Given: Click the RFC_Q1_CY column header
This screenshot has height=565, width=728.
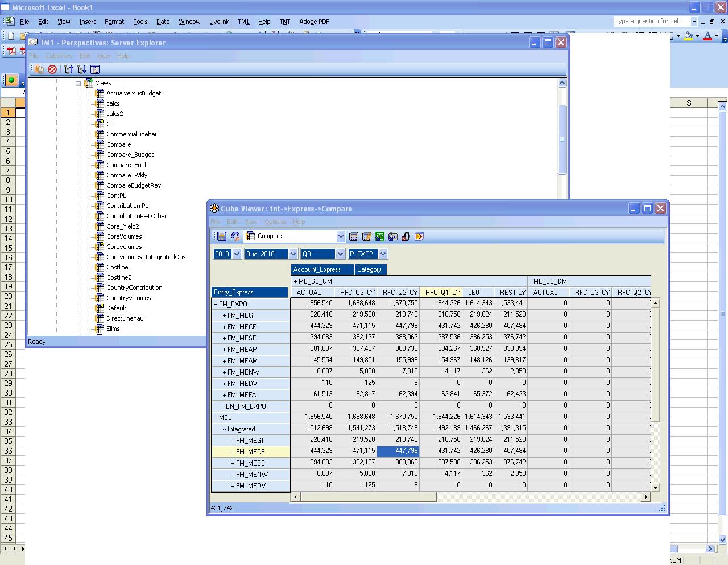Looking at the screenshot, I should pos(441,292).
